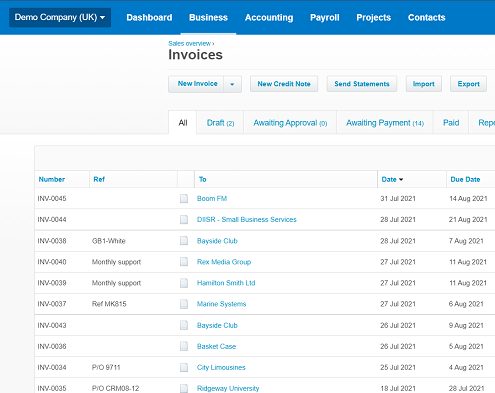Click the P/O CRM08-12 reference cell
This screenshot has width=495, height=393.
pyautogui.click(x=116, y=388)
